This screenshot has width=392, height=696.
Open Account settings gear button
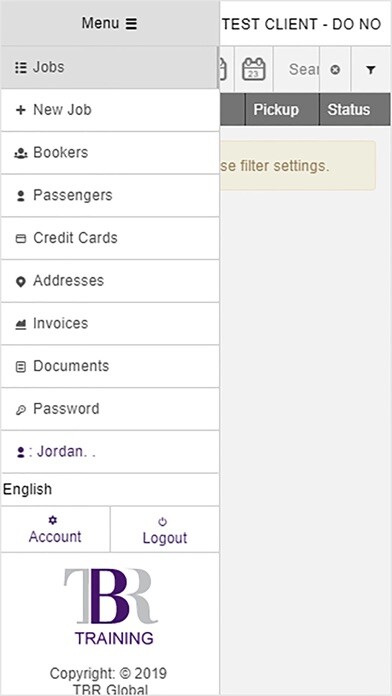pyautogui.click(x=55, y=530)
